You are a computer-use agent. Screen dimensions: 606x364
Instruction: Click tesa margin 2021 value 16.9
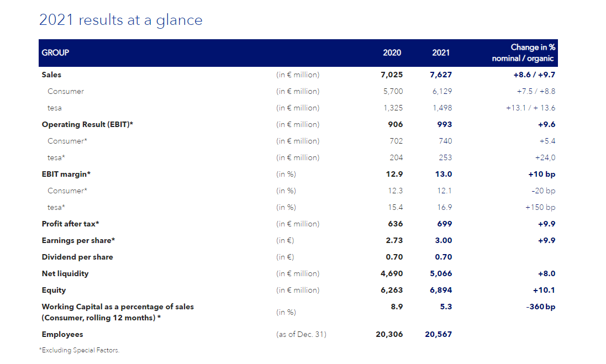click(445, 208)
